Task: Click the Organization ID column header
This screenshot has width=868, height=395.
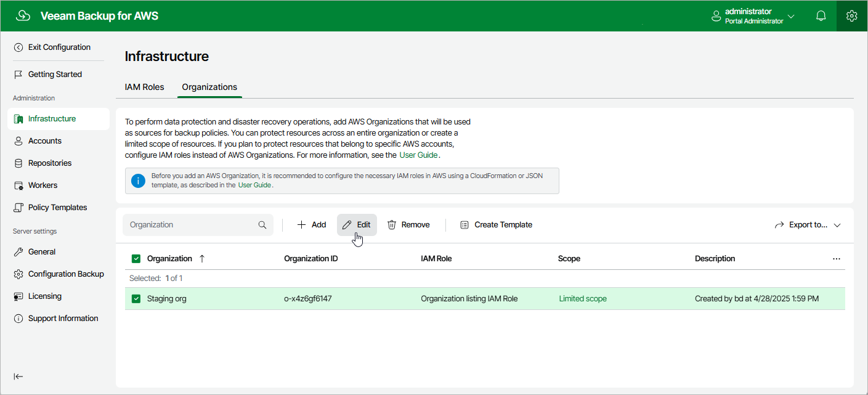Action: coord(311,259)
